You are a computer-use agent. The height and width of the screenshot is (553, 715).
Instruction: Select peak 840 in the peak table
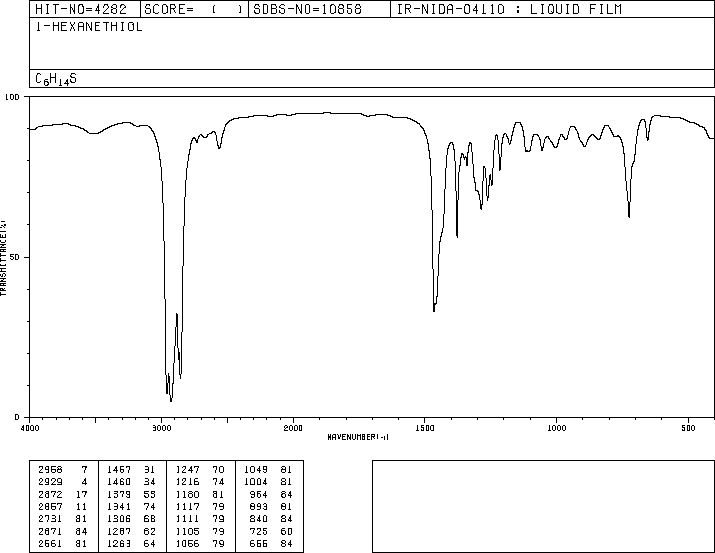point(259,519)
